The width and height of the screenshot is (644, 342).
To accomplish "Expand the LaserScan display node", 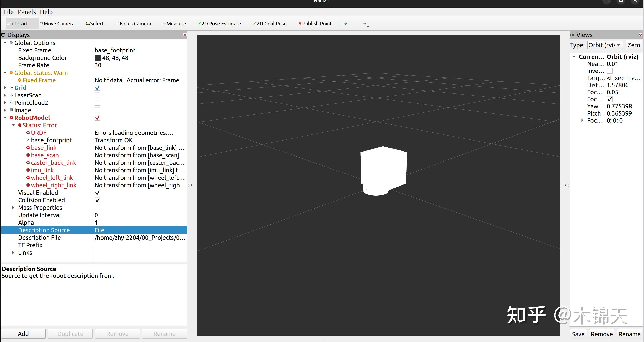I will tap(5, 95).
